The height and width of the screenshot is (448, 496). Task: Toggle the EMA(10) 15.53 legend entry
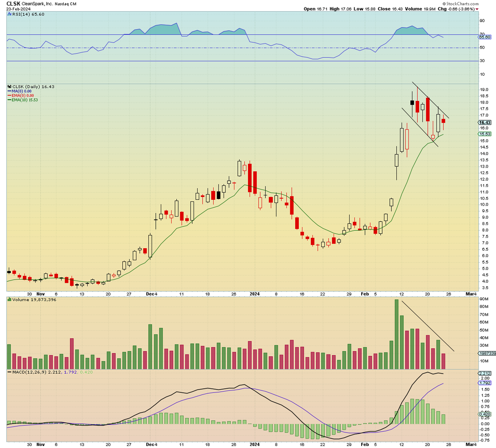24,99
